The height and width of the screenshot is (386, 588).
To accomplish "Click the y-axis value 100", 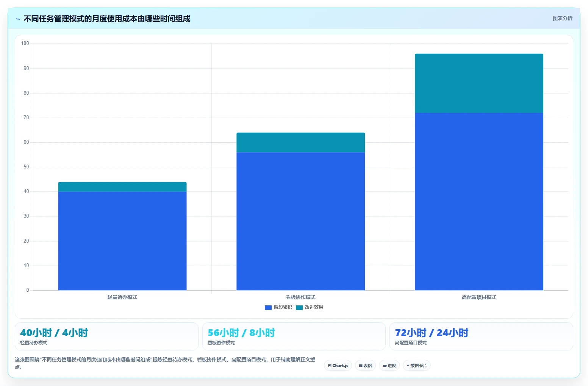I will [25, 44].
